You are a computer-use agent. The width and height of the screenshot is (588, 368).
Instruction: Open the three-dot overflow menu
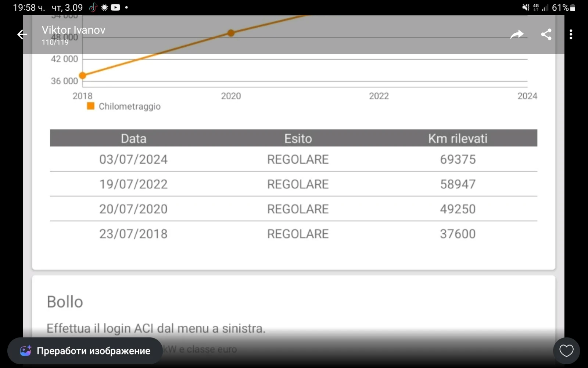pyautogui.click(x=571, y=35)
